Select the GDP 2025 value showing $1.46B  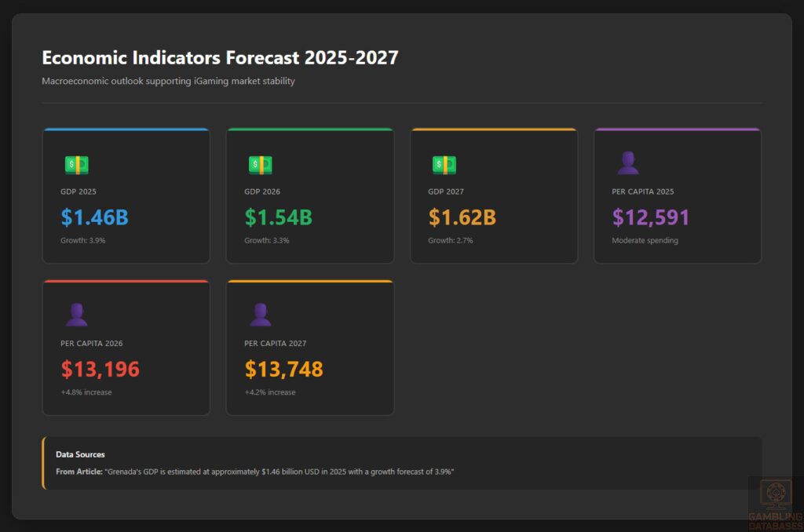tap(94, 217)
